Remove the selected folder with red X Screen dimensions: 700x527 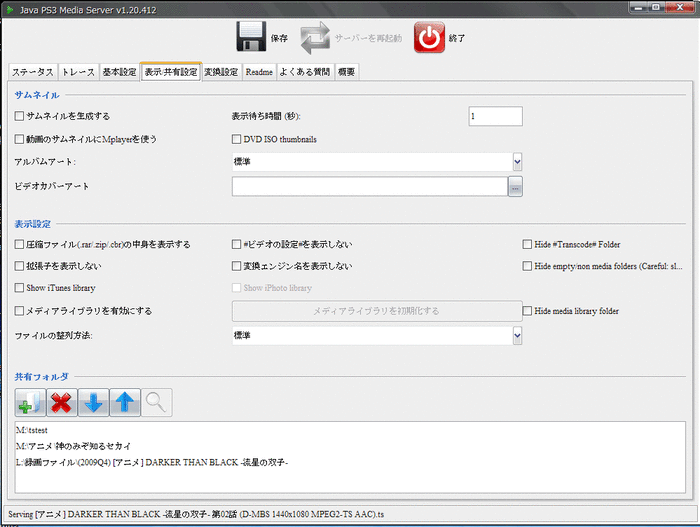[x=62, y=402]
